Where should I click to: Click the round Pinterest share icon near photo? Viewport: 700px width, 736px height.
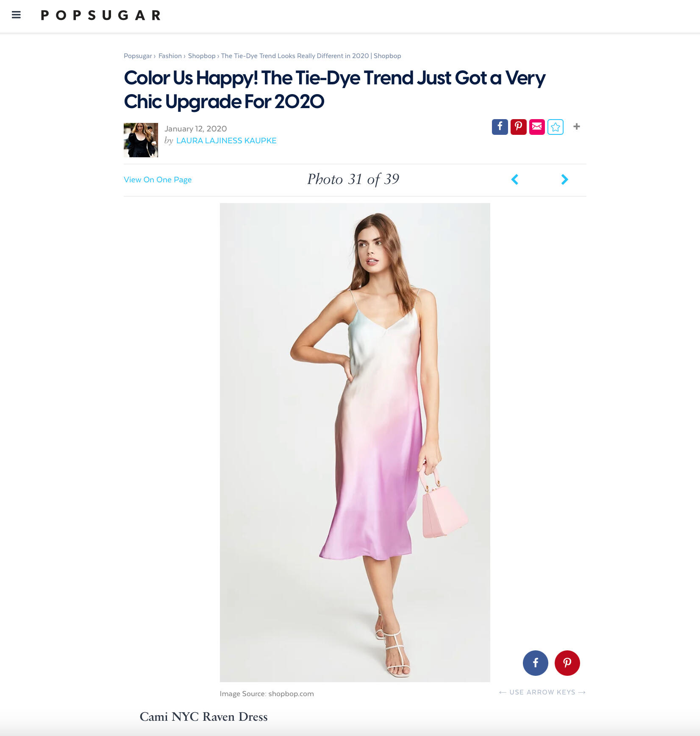click(x=568, y=663)
